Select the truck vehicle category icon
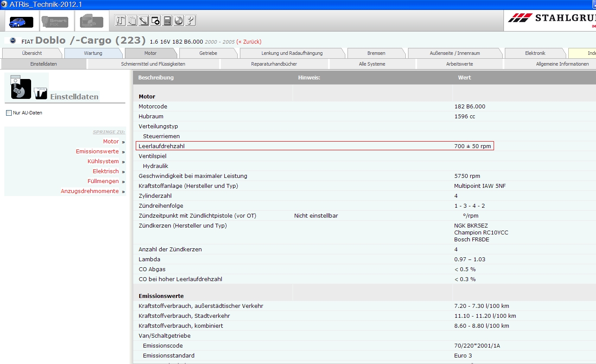 (91, 21)
